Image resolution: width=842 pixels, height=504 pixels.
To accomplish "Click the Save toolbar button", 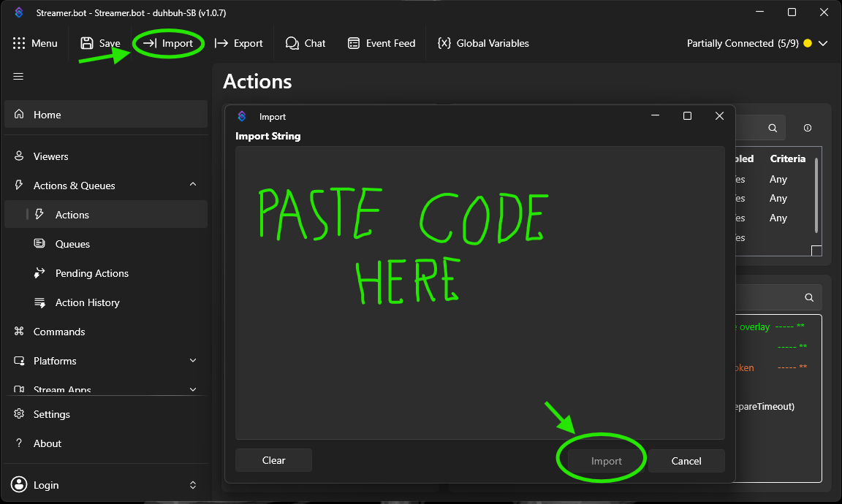I will (x=100, y=44).
